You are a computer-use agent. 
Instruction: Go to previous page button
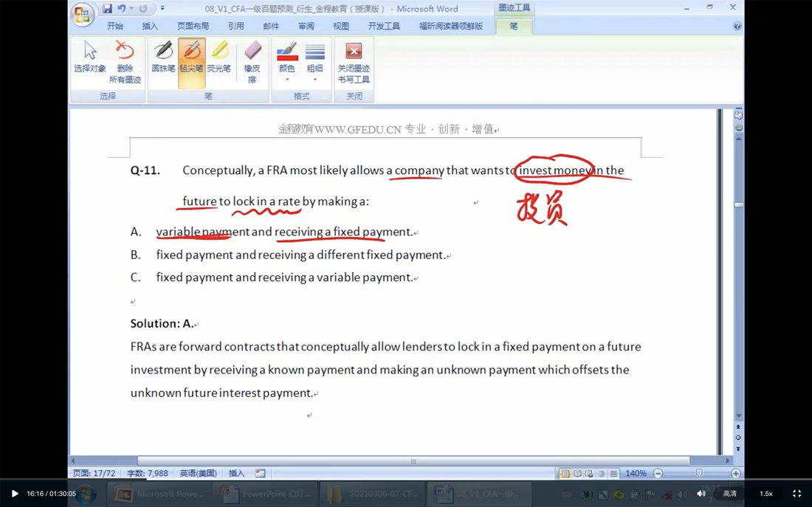click(x=738, y=427)
